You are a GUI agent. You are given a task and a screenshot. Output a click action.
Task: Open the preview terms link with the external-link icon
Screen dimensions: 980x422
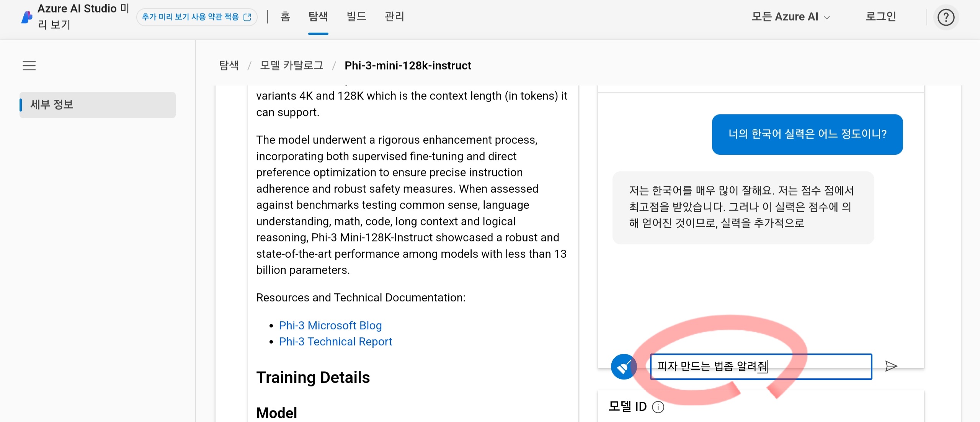pos(196,17)
